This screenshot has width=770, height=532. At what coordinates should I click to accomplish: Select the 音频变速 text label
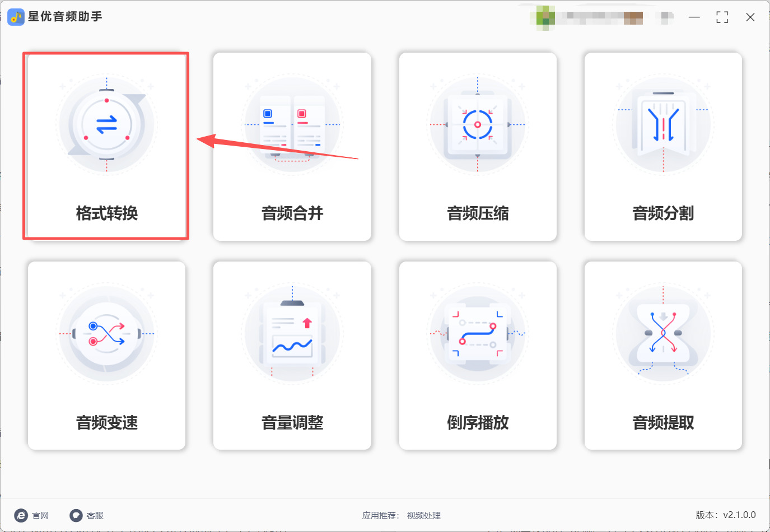(x=106, y=423)
